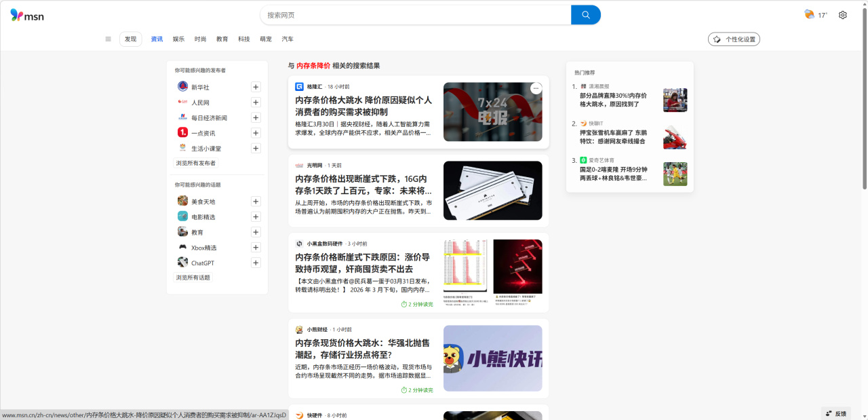
Task: Click the 一点资讯 publisher logo
Action: tap(183, 133)
